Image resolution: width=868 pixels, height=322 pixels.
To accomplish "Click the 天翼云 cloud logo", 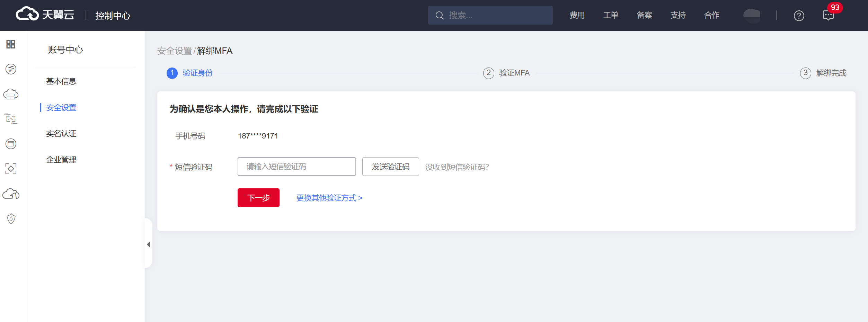I will (45, 14).
